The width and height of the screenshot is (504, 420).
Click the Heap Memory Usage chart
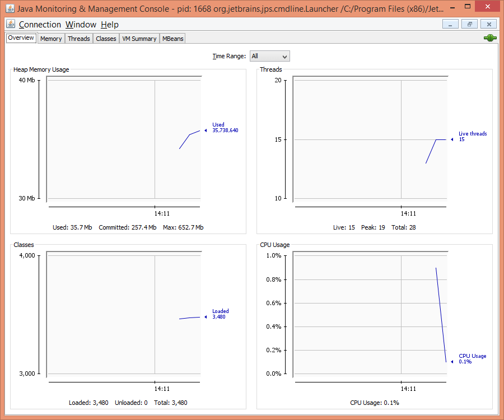tap(124, 139)
